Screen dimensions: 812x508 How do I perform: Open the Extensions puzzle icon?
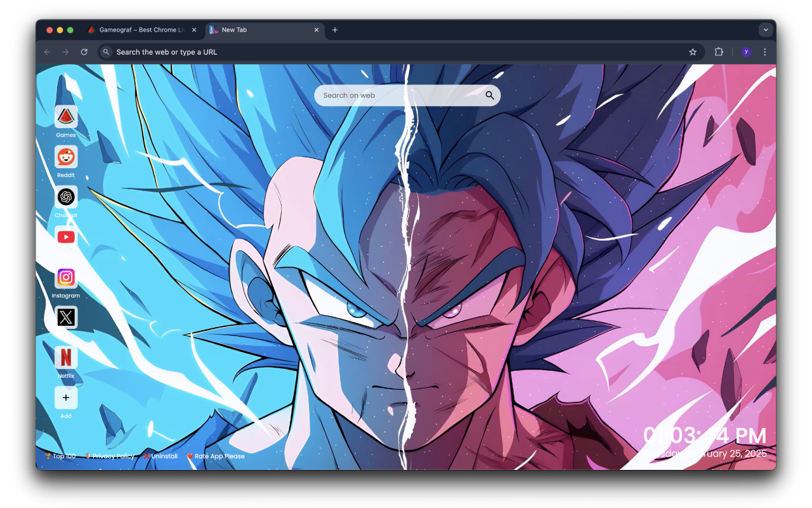[719, 52]
